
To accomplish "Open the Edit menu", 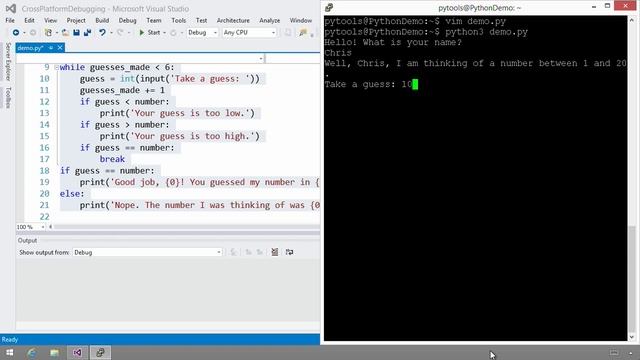I will click(29, 20).
